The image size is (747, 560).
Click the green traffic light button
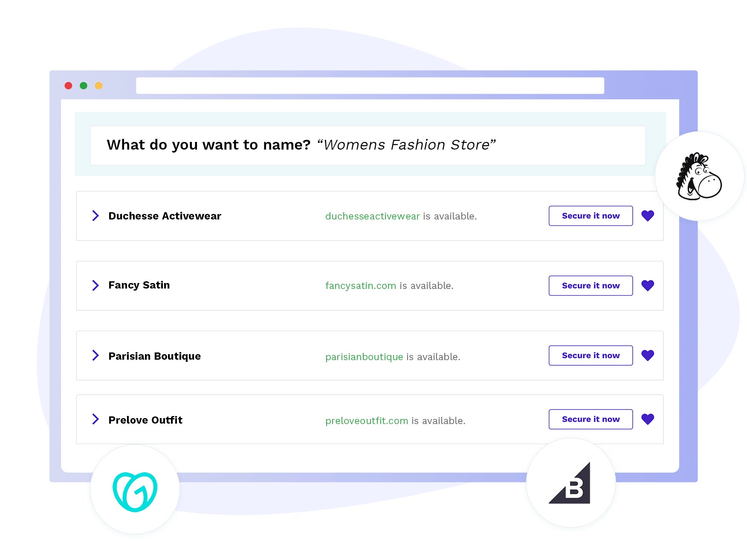(84, 85)
